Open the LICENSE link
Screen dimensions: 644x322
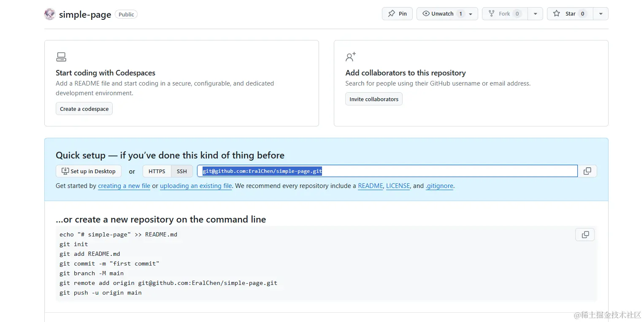coord(398,186)
